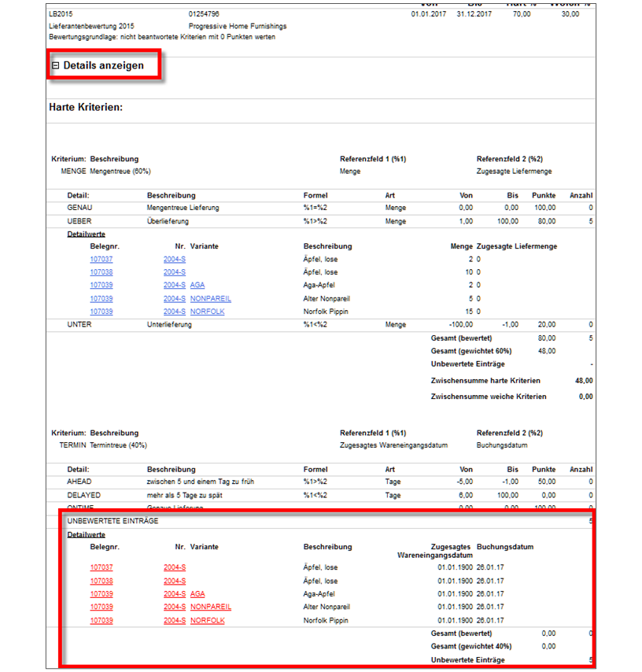Select the evaluation code LB2015
This screenshot has height=672, width=642.
[x=61, y=14]
